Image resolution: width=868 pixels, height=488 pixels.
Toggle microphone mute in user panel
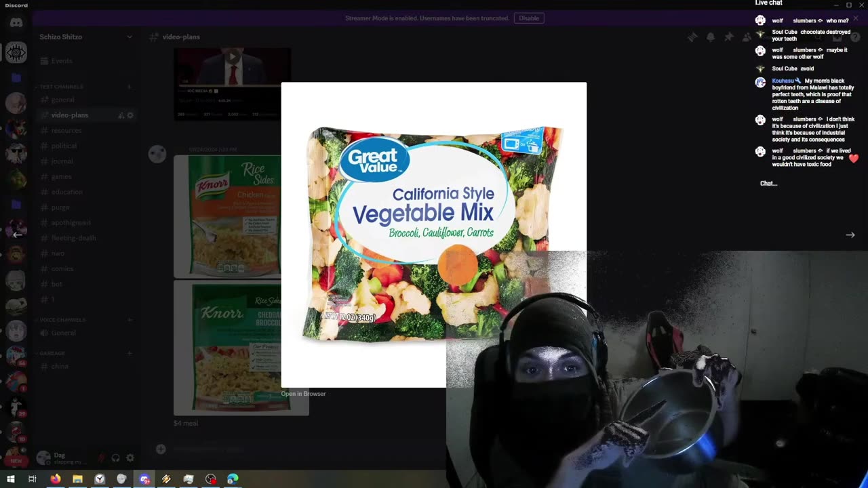pos(102,458)
